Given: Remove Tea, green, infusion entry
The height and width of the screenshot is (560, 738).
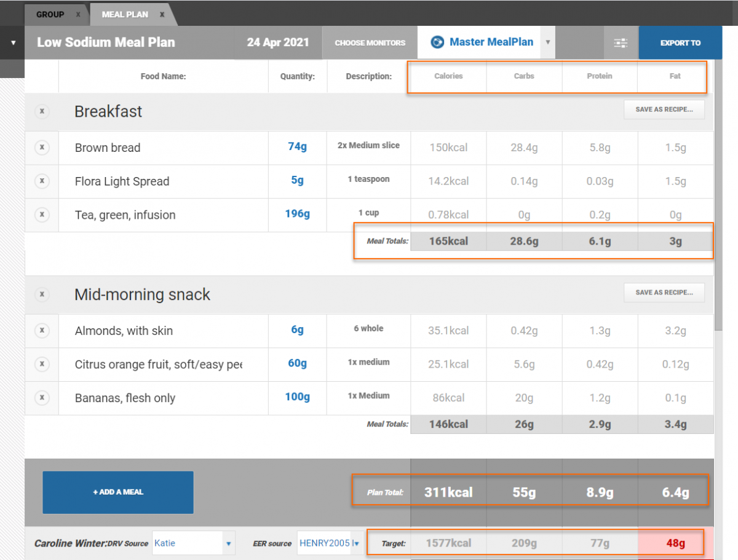Looking at the screenshot, I should point(42,215).
